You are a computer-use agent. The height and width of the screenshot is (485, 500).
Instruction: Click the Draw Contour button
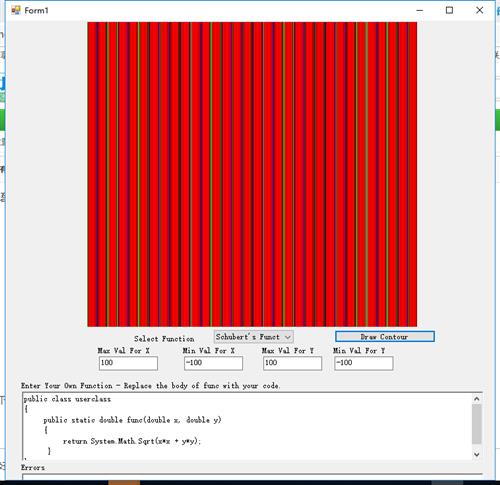385,337
